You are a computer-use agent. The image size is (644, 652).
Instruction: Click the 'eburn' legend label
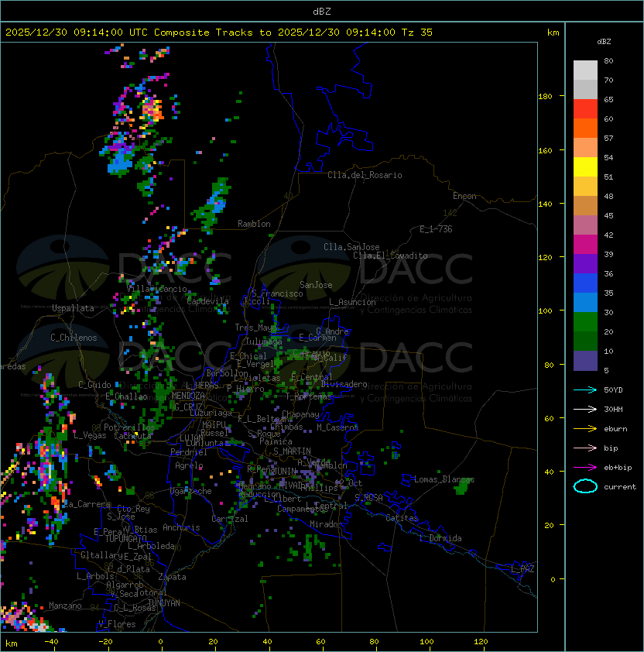[x=615, y=429]
